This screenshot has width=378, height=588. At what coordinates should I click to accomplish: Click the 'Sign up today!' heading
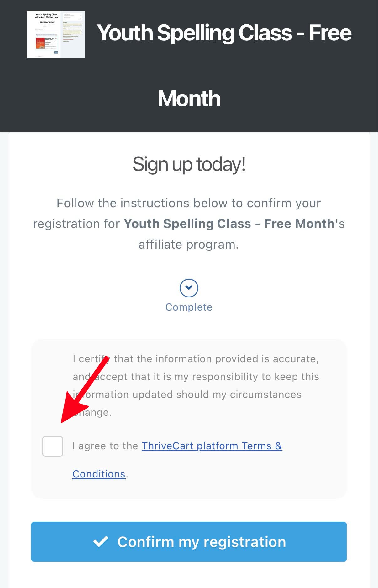pos(189,164)
